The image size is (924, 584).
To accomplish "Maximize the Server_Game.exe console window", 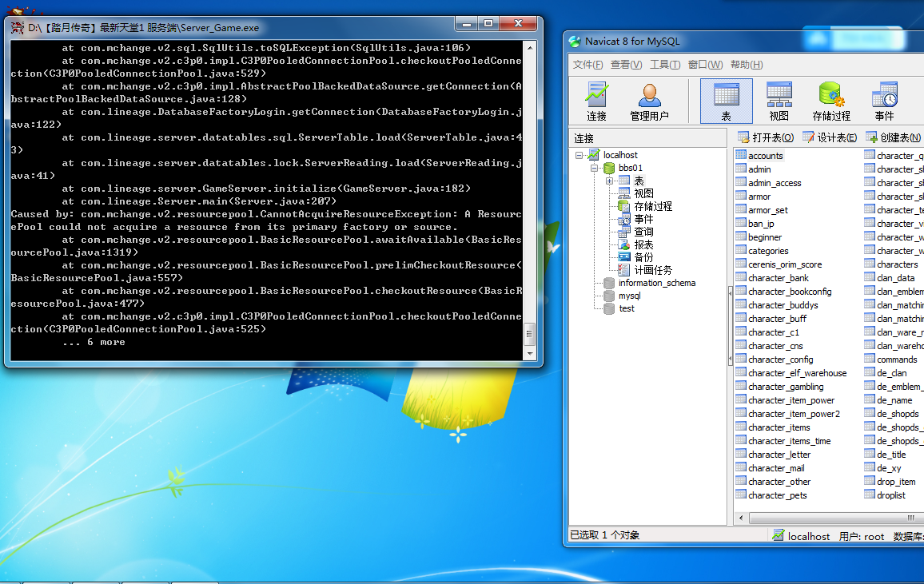I will pyautogui.click(x=488, y=23).
